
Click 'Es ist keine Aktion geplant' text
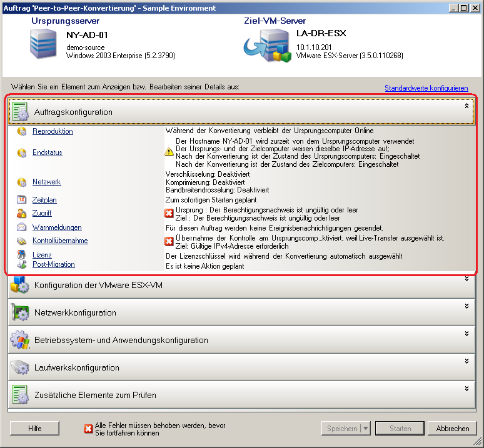205,266
